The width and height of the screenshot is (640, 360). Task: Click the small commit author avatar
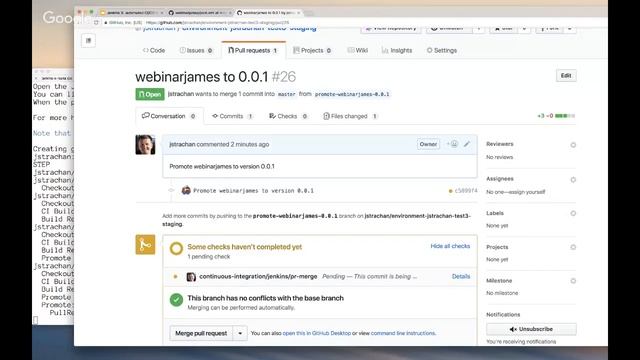tap(186, 190)
